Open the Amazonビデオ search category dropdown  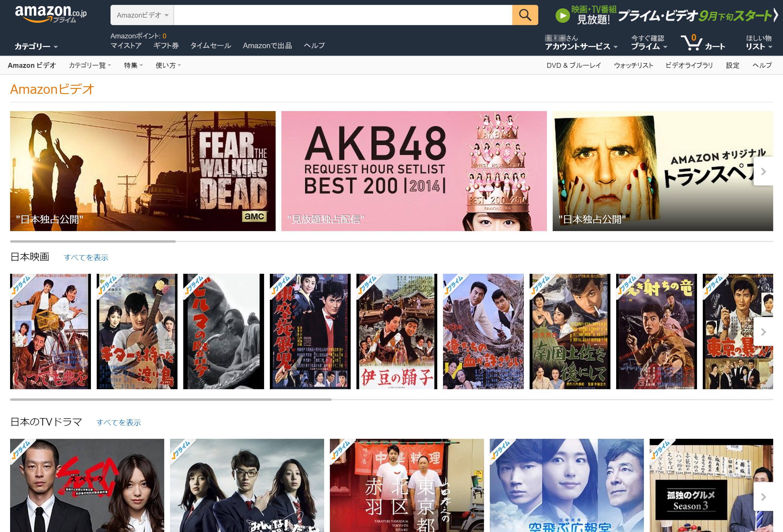coord(142,15)
